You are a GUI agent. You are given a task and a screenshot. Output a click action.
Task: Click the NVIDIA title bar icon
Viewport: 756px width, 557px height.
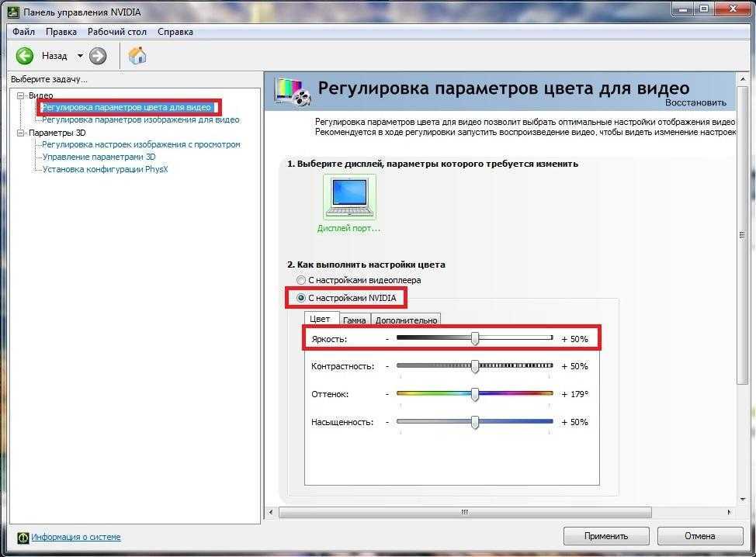point(13,10)
